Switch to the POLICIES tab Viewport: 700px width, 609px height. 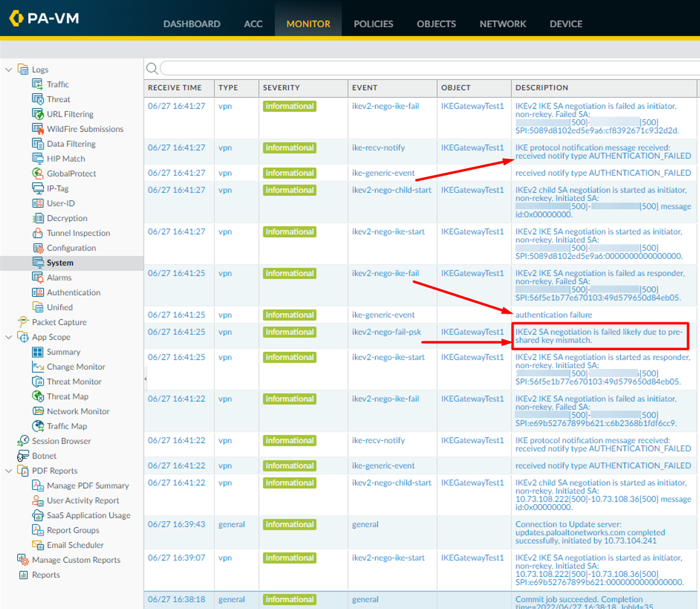373,24
